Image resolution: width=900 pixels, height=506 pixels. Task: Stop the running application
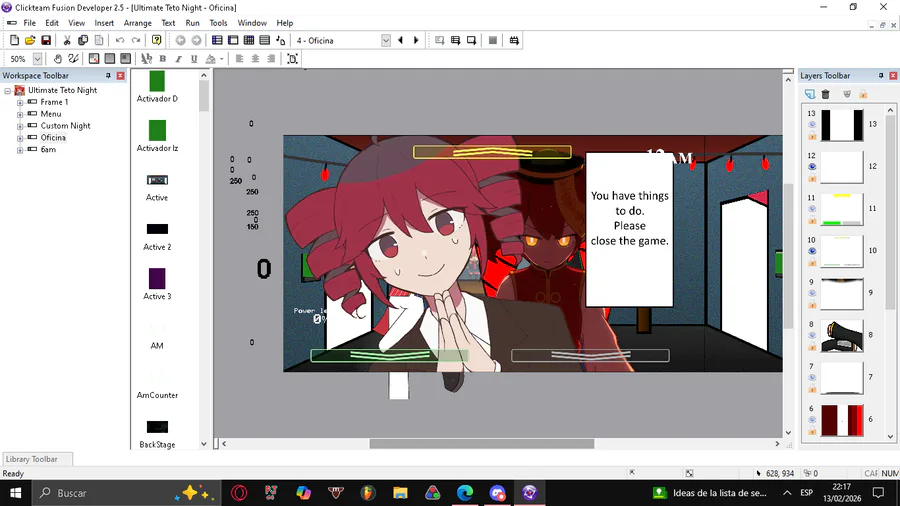492,40
